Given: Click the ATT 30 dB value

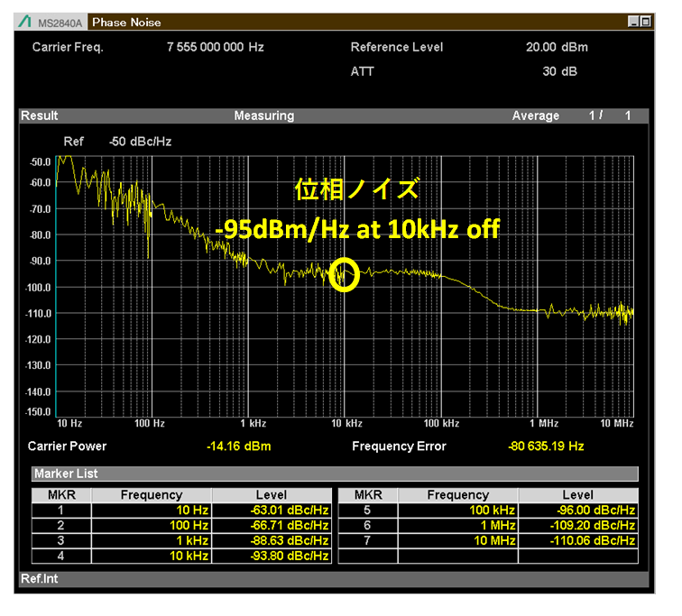Looking at the screenshot, I should (561, 71).
